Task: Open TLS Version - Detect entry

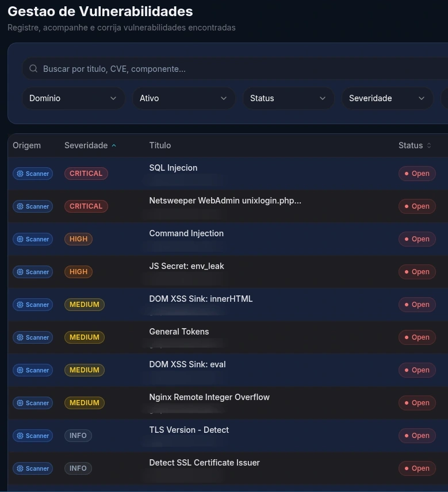Action: click(x=189, y=430)
